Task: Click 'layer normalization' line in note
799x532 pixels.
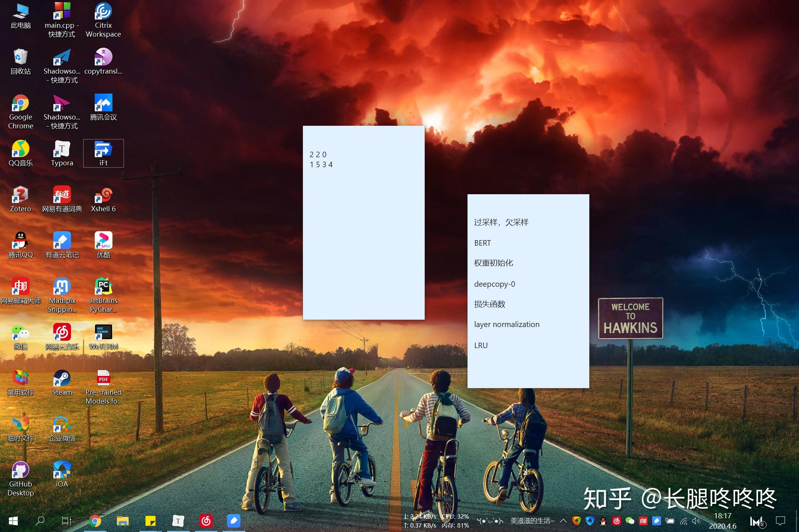Action: pyautogui.click(x=507, y=324)
